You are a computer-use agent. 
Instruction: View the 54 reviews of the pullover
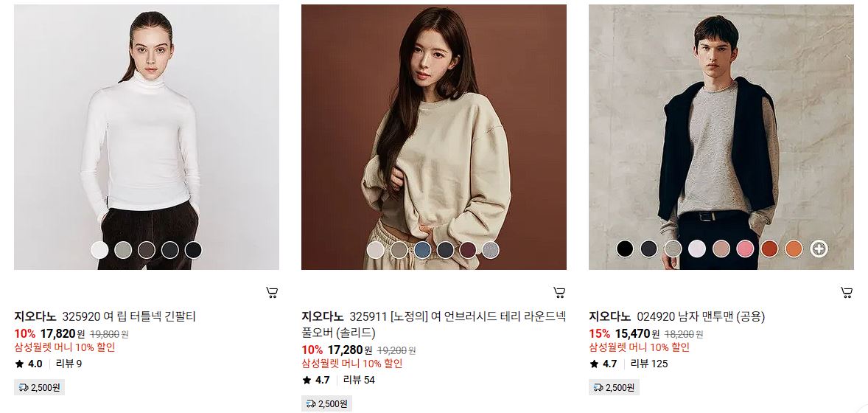359,380
